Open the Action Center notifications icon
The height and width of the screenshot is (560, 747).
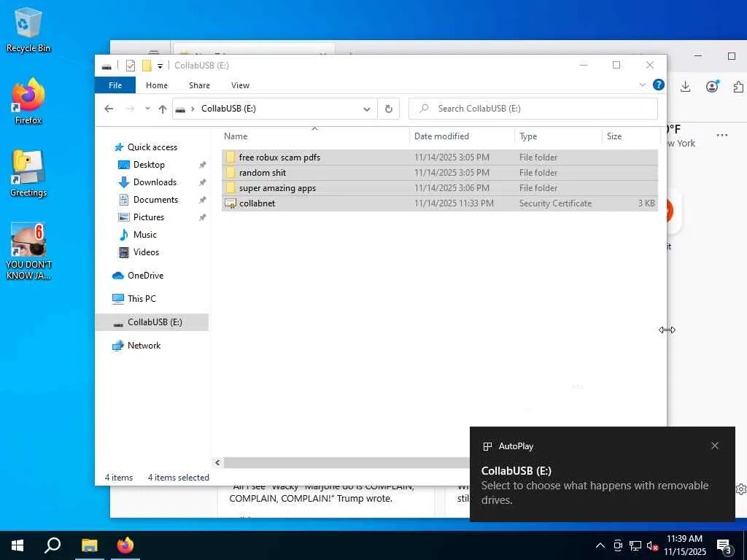click(x=724, y=546)
